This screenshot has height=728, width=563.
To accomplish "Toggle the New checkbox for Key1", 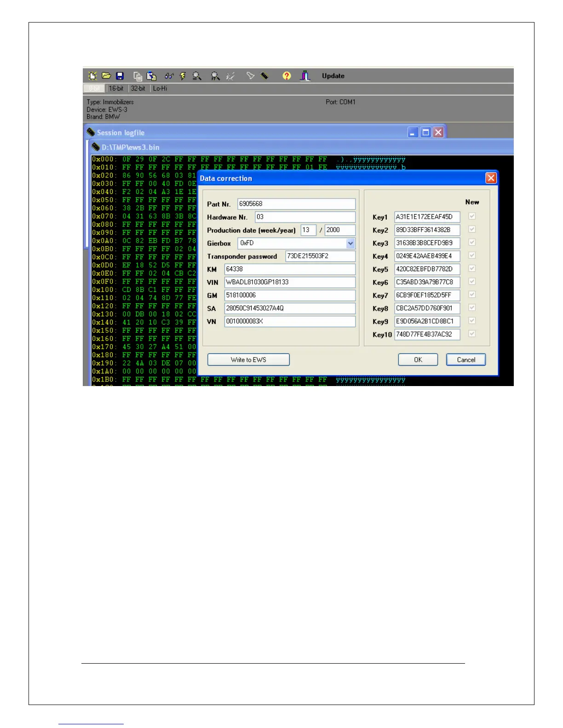I will pos(472,216).
